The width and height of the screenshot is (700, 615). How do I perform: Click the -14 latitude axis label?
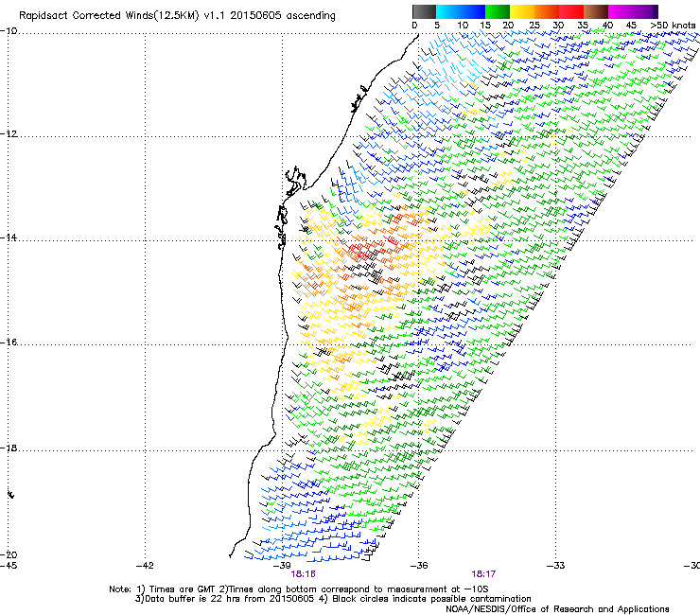9,237
